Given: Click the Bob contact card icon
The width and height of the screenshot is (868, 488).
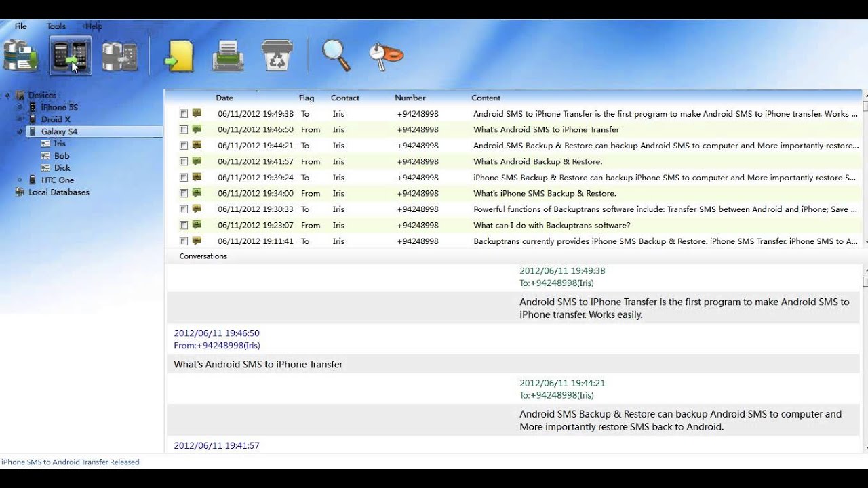Looking at the screenshot, I should 45,156.
